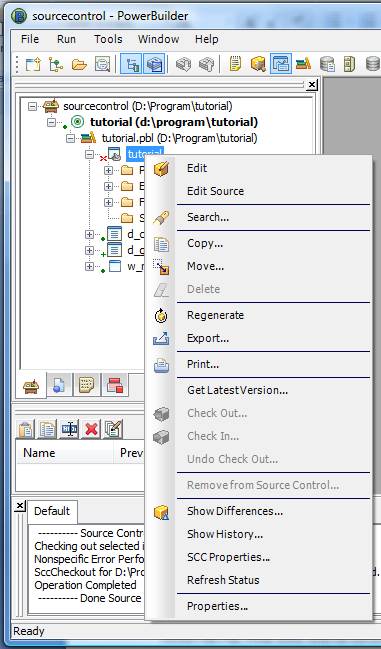Expand the w_ window tree node

(89, 267)
